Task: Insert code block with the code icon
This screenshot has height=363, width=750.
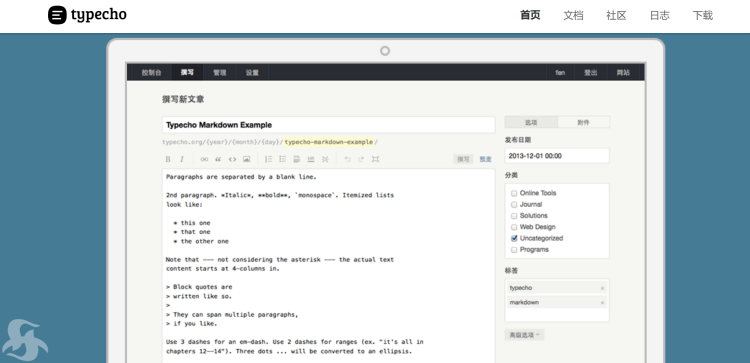Action: (x=232, y=159)
